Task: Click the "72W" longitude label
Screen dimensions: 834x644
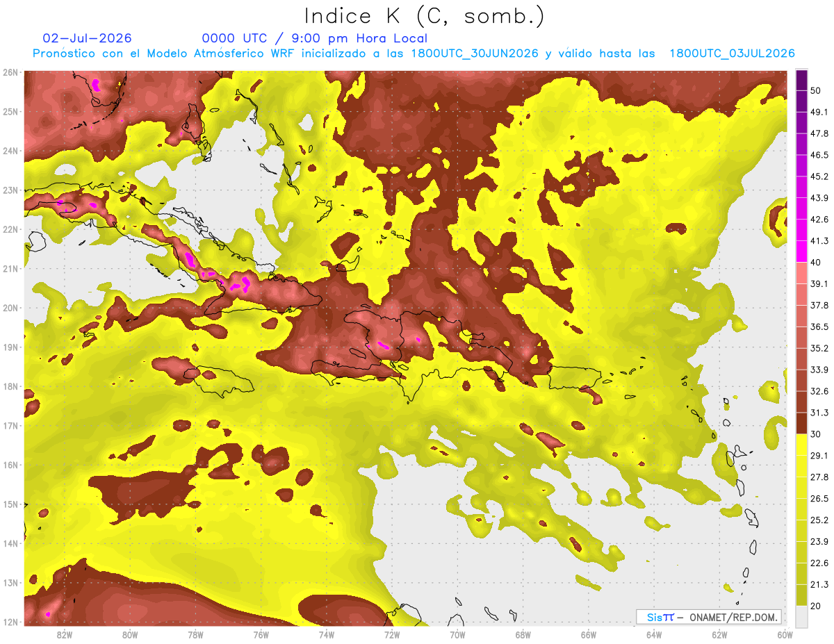Action: click(x=392, y=634)
